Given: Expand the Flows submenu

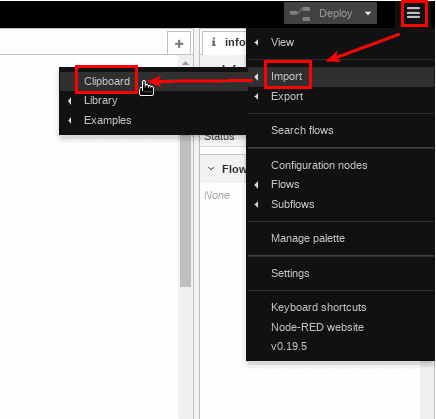Looking at the screenshot, I should [340, 184].
